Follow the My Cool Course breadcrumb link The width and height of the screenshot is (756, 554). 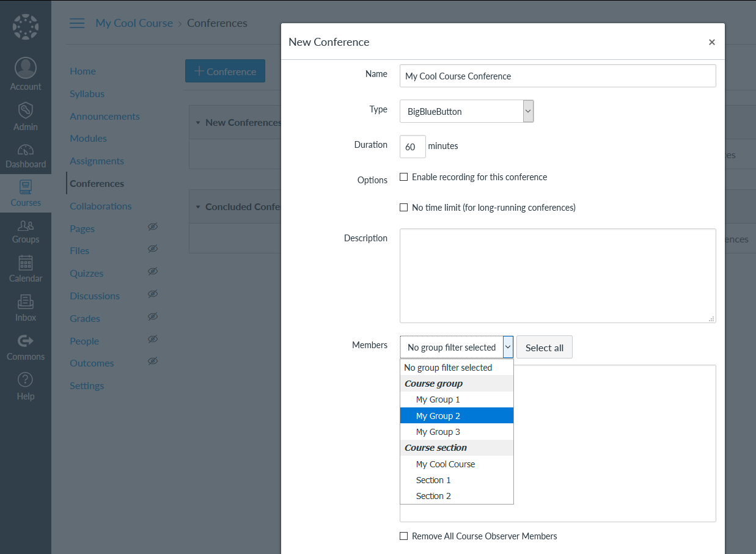(134, 23)
